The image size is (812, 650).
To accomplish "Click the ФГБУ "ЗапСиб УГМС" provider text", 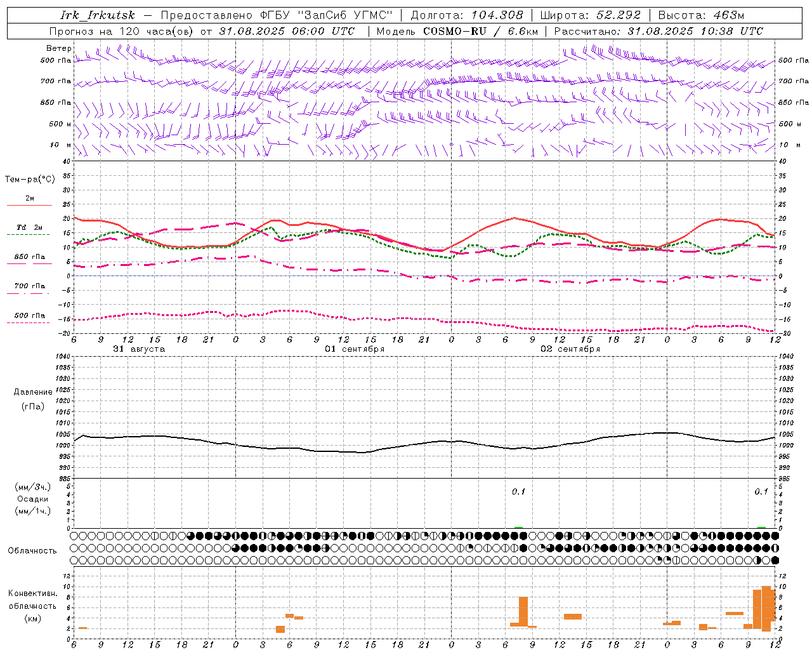I will click(x=327, y=15).
